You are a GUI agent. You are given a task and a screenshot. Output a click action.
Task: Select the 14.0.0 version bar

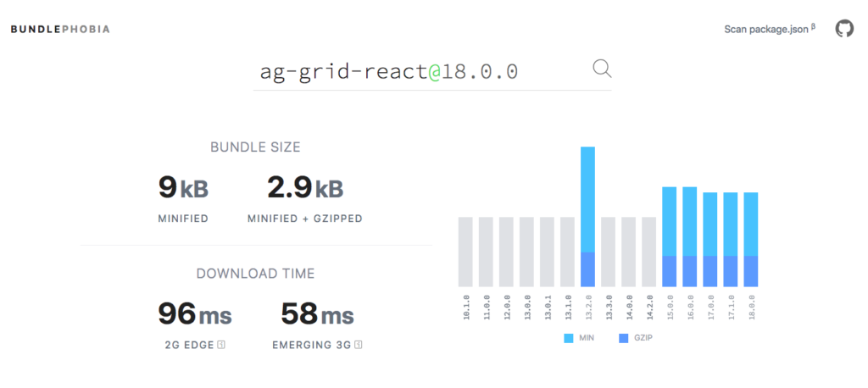point(628,252)
